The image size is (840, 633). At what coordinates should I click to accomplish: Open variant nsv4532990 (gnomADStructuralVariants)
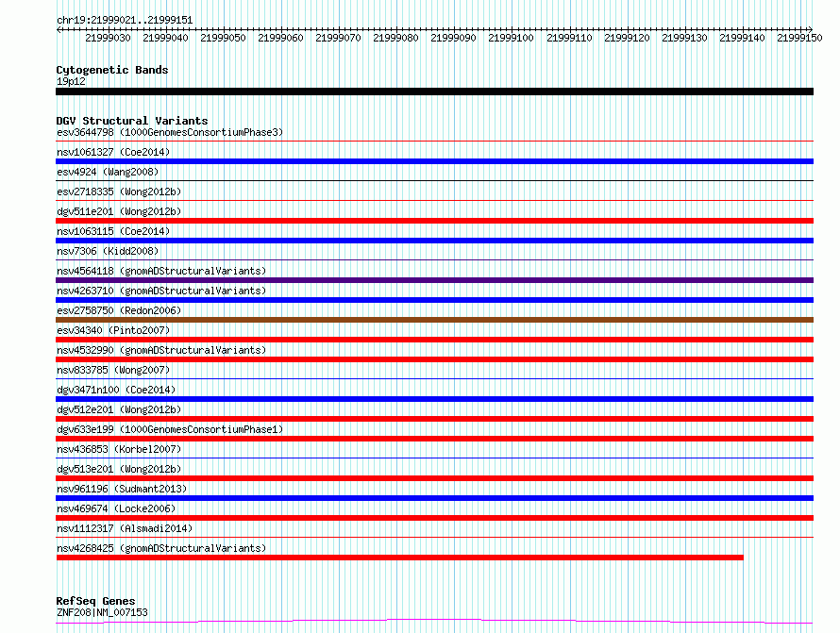pyautogui.click(x=161, y=350)
